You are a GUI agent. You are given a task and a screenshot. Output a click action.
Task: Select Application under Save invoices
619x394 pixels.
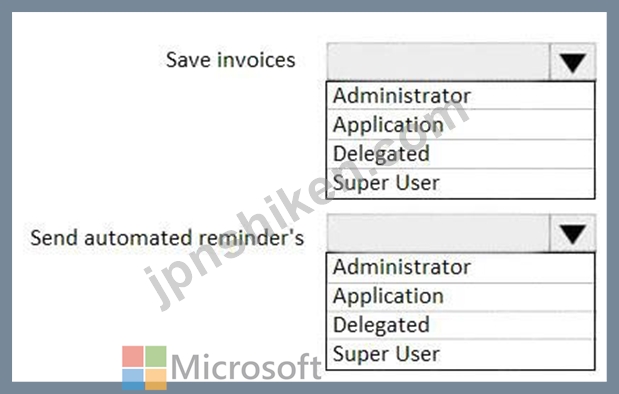(460, 125)
